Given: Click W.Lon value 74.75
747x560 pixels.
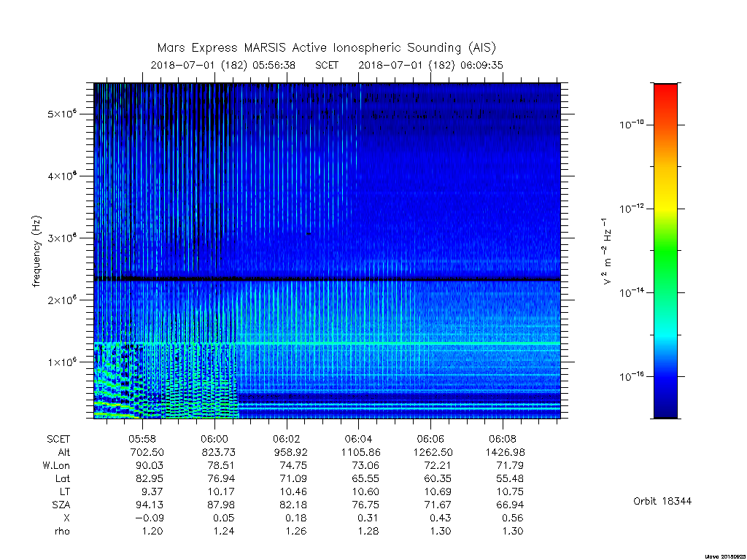Looking at the screenshot, I should click(x=293, y=465).
